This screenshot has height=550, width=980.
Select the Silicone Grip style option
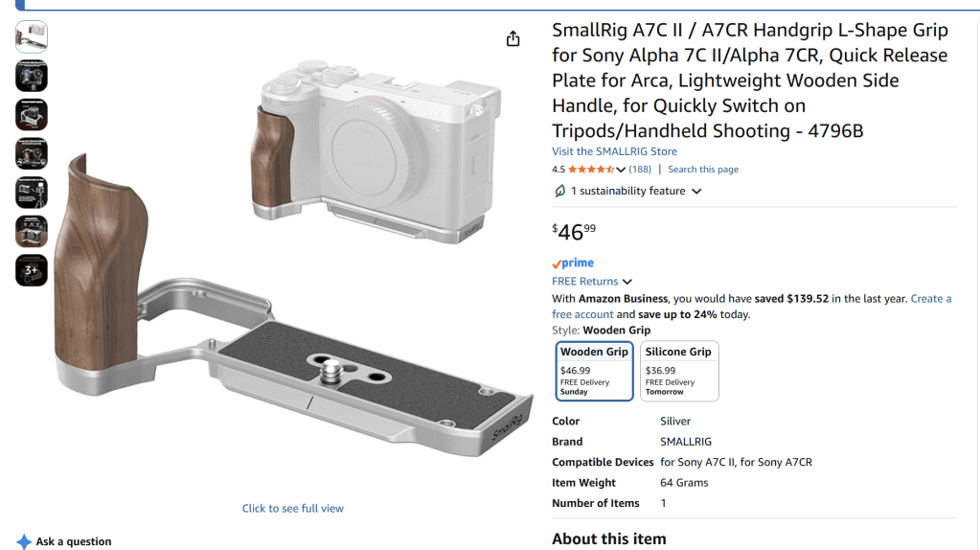679,371
